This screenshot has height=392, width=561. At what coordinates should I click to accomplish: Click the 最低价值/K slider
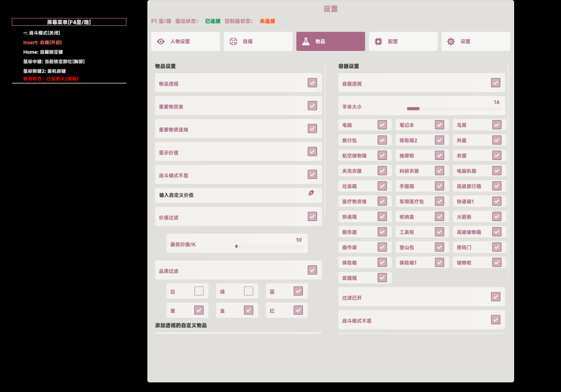coord(269,246)
